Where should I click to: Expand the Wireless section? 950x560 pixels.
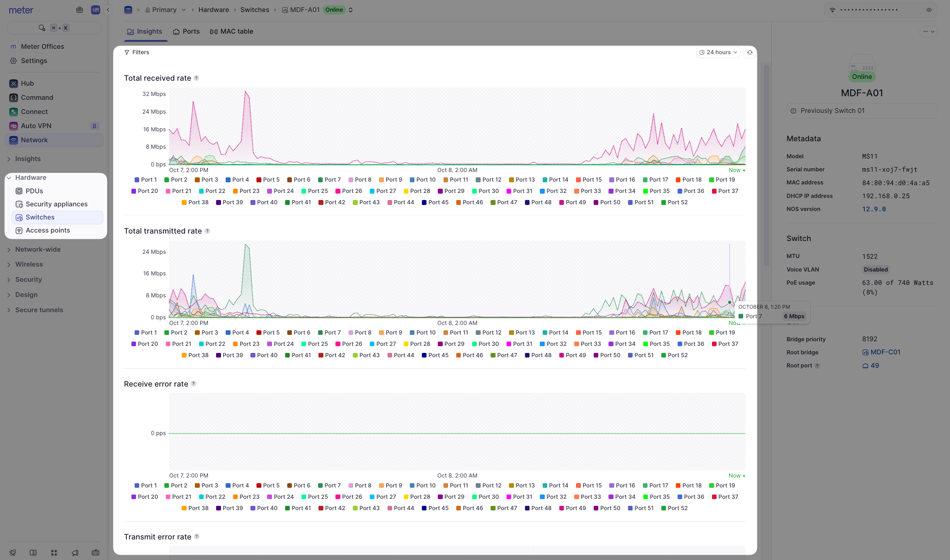pyautogui.click(x=29, y=264)
